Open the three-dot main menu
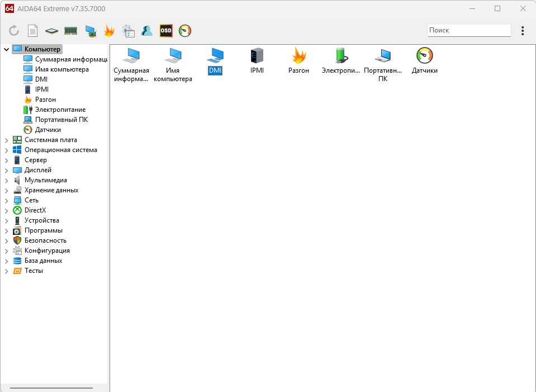 pos(523,31)
